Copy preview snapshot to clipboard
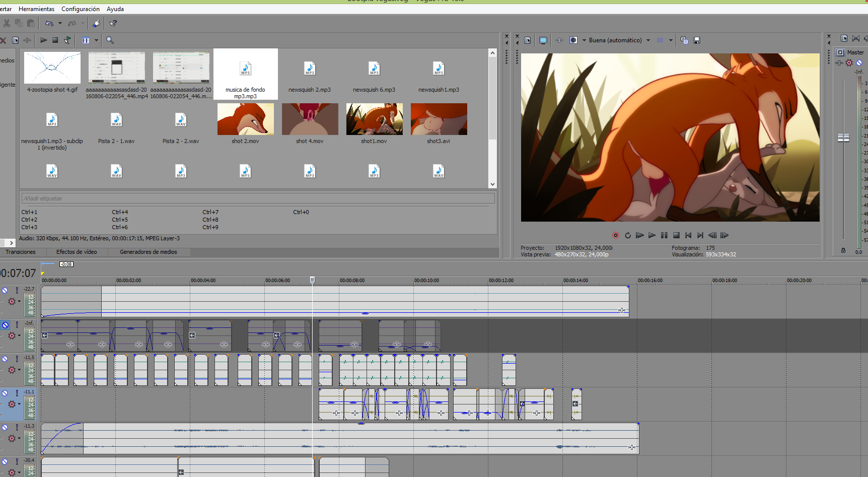This screenshot has height=477, width=868. [x=684, y=40]
